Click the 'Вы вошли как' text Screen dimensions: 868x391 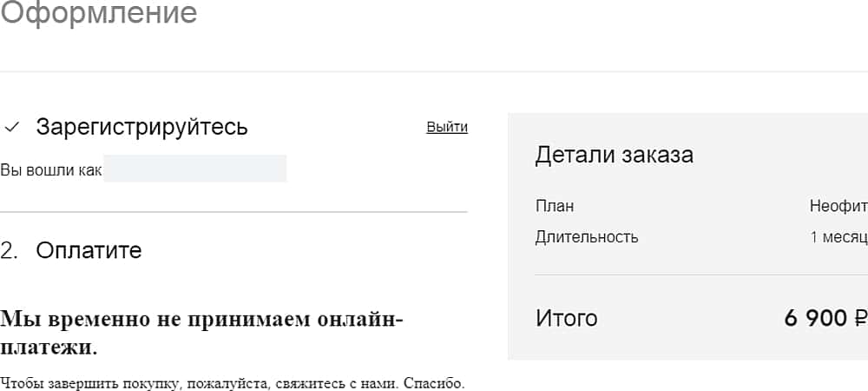50,169
